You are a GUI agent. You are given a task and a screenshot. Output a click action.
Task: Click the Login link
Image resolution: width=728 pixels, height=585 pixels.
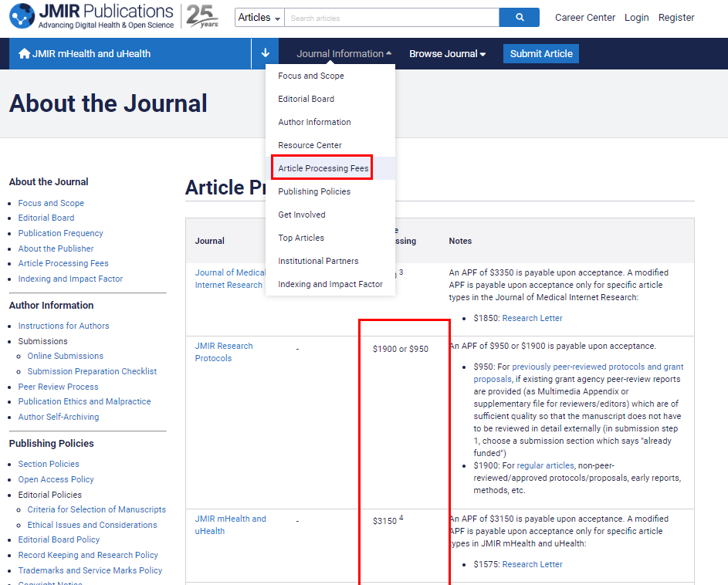click(x=637, y=18)
